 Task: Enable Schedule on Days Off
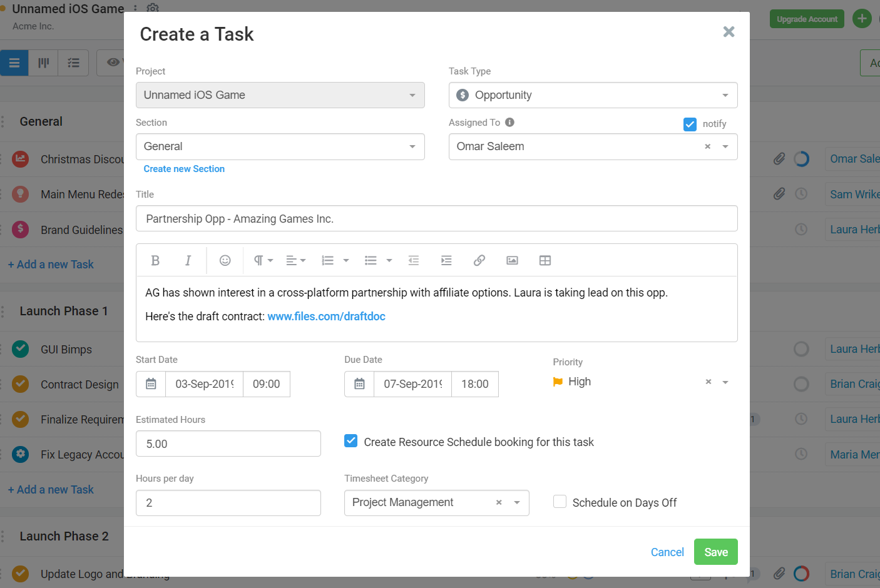[560, 501]
